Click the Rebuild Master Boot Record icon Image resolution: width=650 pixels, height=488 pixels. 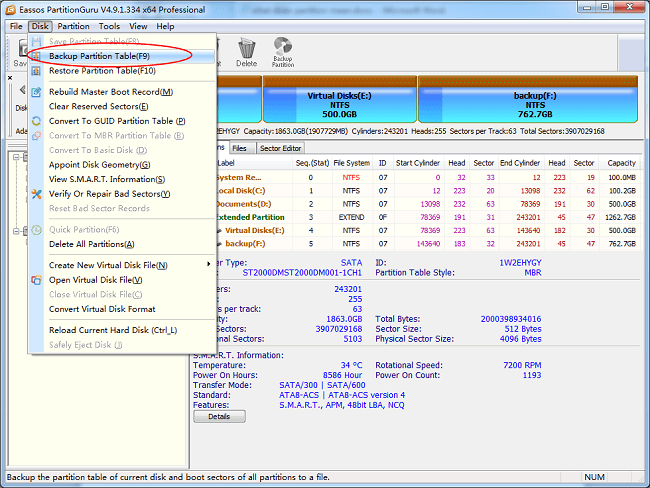(x=36, y=92)
